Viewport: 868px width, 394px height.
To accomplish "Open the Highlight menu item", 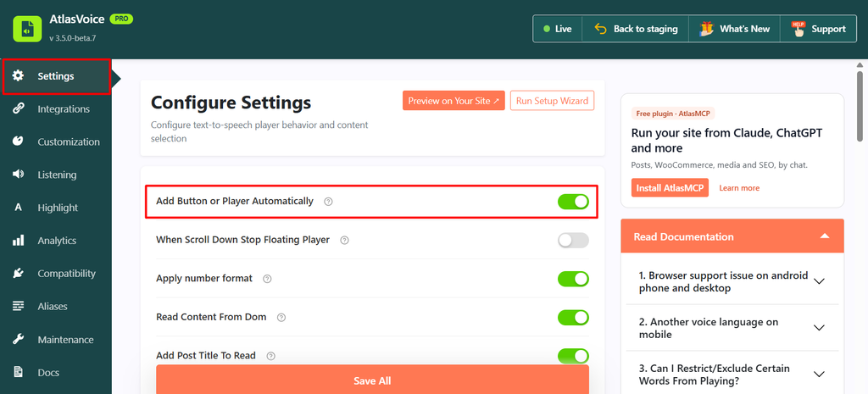I will (56, 208).
